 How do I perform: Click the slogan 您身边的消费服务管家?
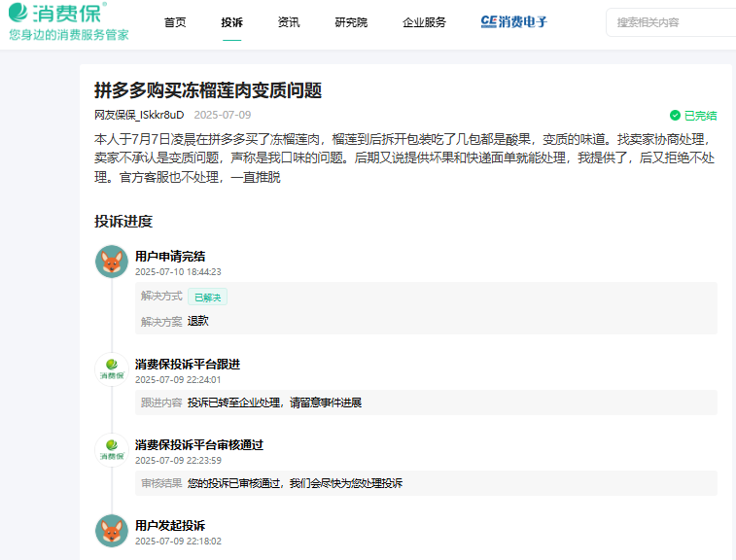pyautogui.click(x=68, y=35)
